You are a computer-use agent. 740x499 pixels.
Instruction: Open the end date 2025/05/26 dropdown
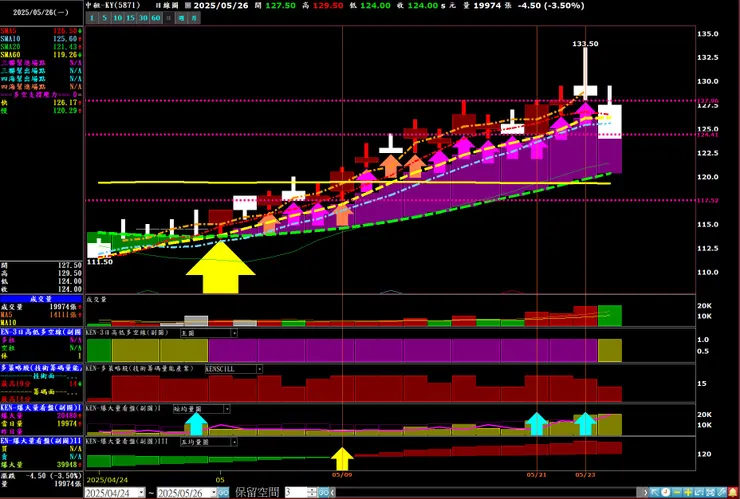[213, 493]
